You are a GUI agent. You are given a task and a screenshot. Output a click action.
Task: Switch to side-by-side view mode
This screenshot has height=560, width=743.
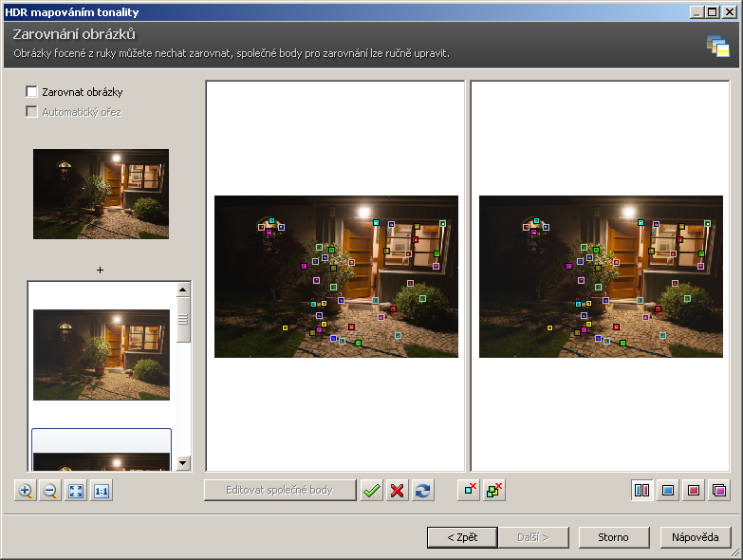(x=642, y=491)
